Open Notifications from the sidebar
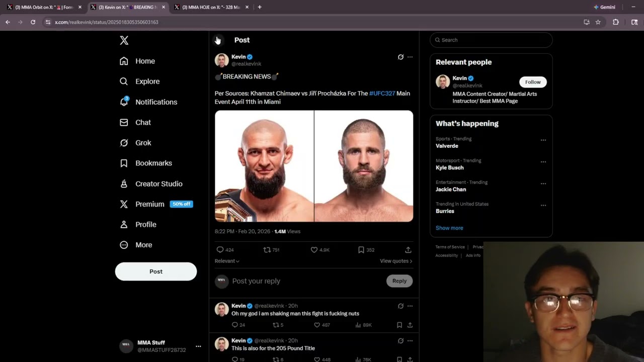 point(148,102)
